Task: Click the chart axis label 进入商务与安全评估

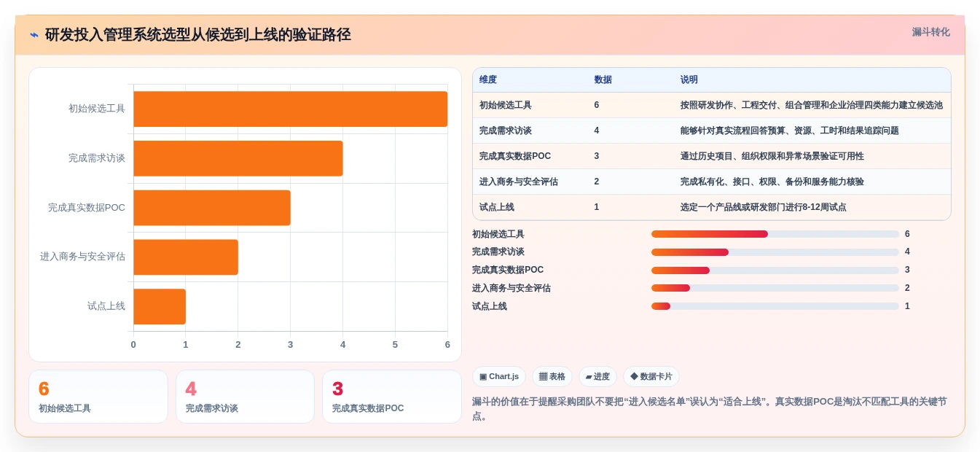Action: click(x=83, y=257)
